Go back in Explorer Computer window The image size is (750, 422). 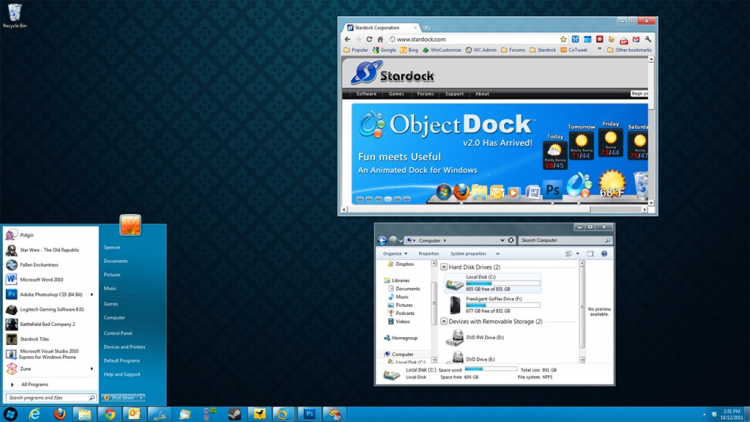[x=382, y=240]
